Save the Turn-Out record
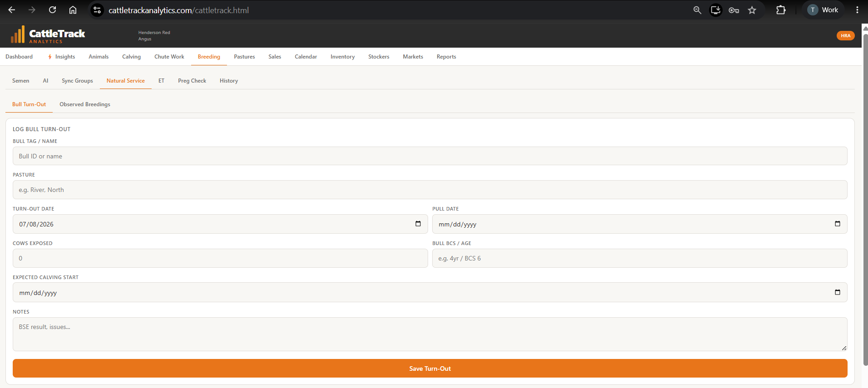The height and width of the screenshot is (388, 868). [430, 368]
